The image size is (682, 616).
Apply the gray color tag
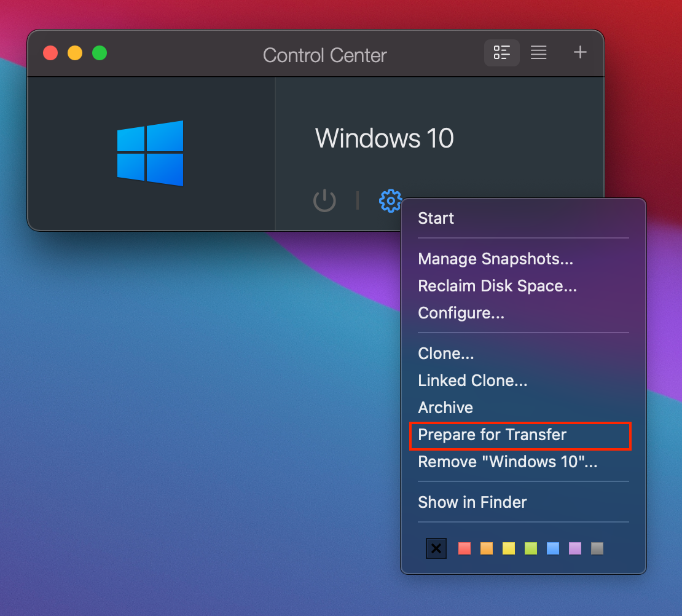point(597,548)
